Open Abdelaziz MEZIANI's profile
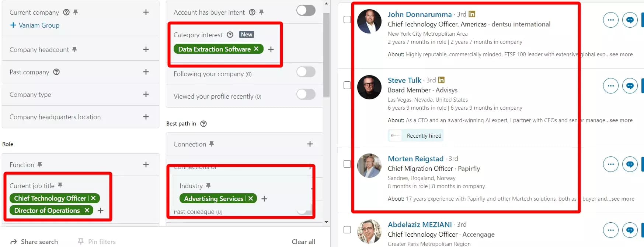Viewport: 644px width, 247px height. point(420,225)
